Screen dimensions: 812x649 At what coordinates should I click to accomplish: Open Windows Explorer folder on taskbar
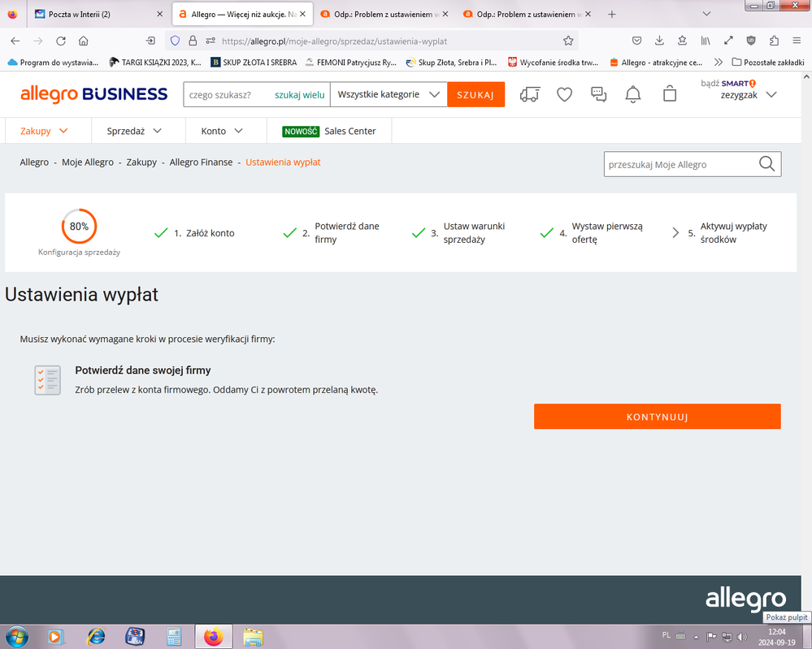tap(254, 637)
